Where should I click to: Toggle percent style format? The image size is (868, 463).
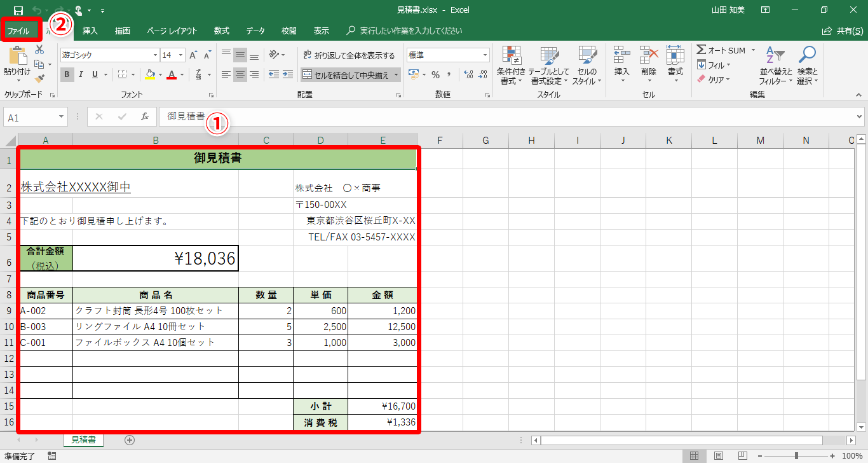436,74
